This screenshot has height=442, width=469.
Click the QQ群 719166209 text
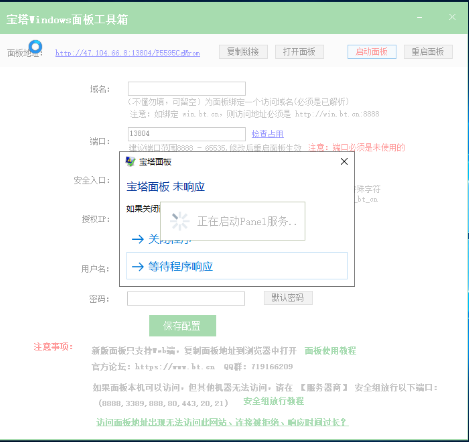pyautogui.click(x=258, y=367)
